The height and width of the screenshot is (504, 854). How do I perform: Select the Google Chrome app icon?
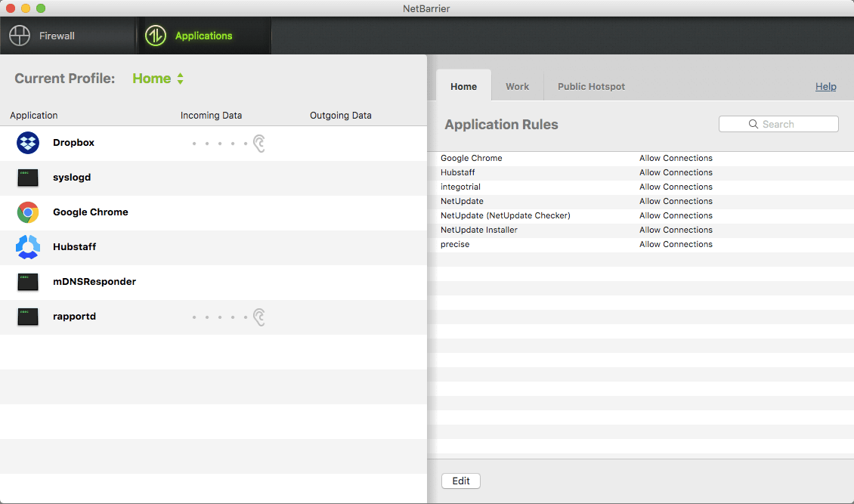[28, 212]
